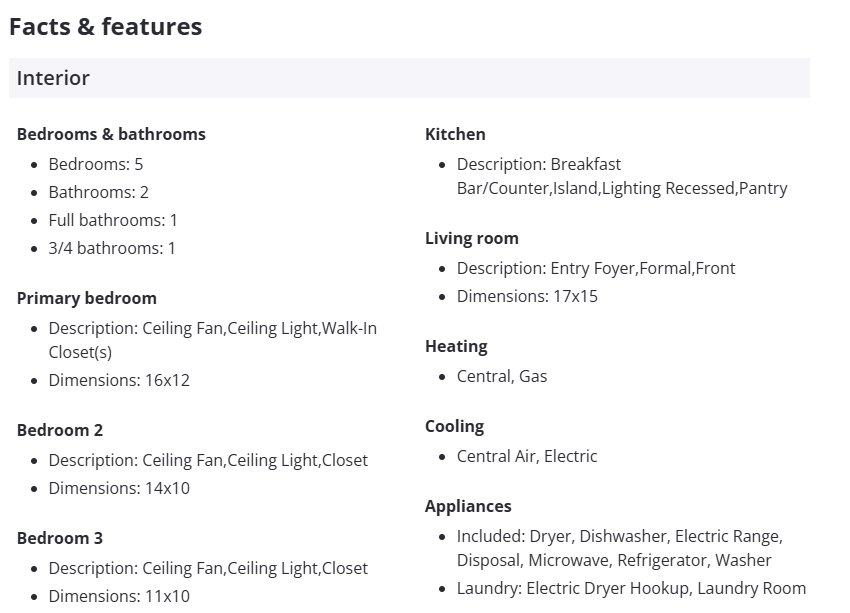Viewport: 850px width, 613px height.
Task: Click the Kitchen subheading
Action: [455, 134]
